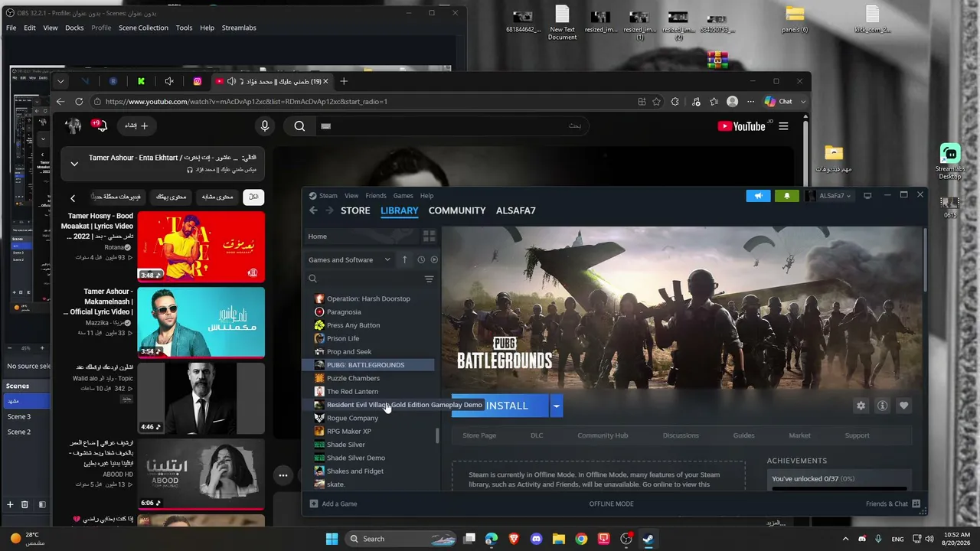
Task: Open YouTube hamburger guide menu
Action: tap(783, 126)
